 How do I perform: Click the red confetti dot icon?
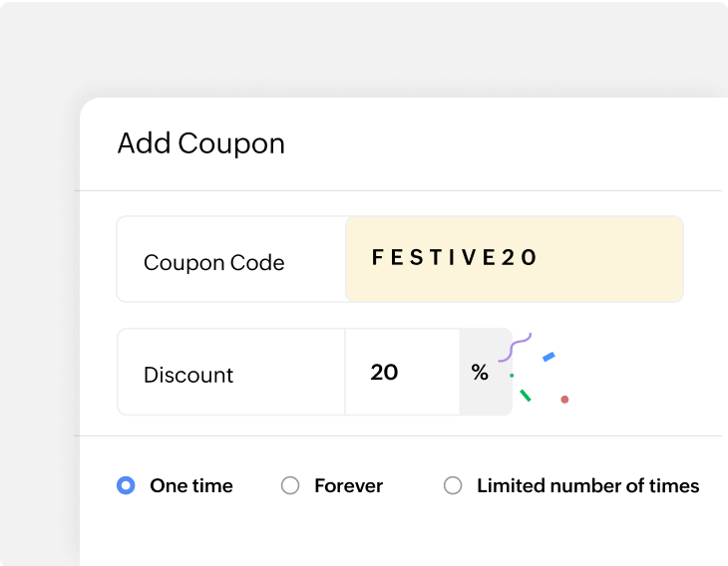[x=564, y=400]
